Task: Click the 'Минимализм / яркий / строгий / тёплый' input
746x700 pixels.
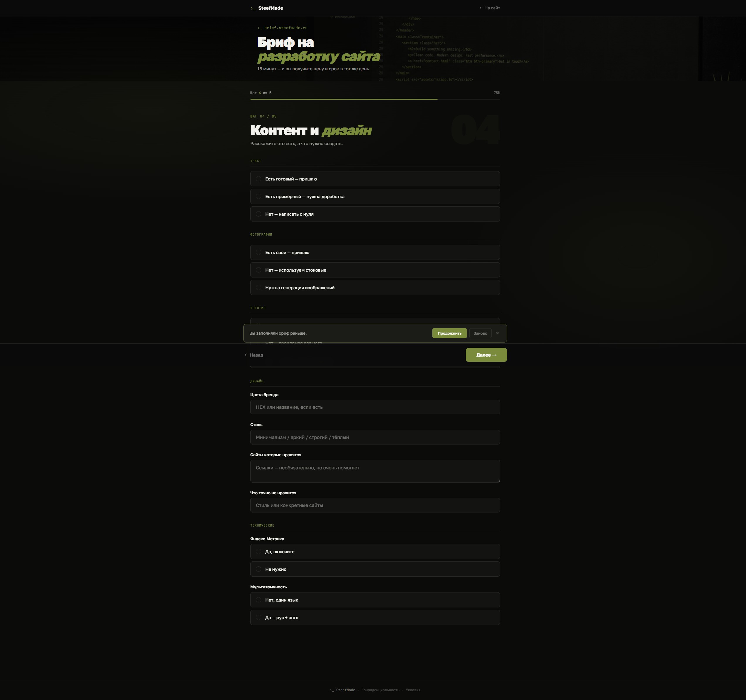Action: (x=375, y=437)
